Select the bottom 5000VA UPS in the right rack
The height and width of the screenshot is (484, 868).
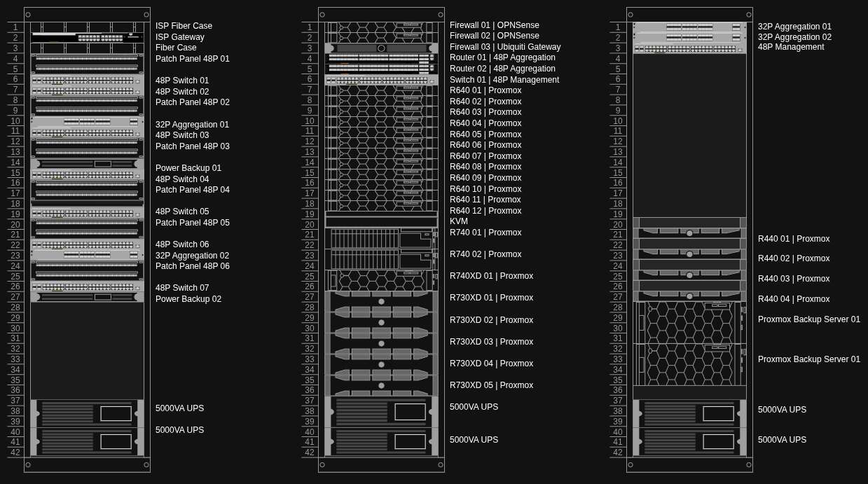[x=689, y=442]
